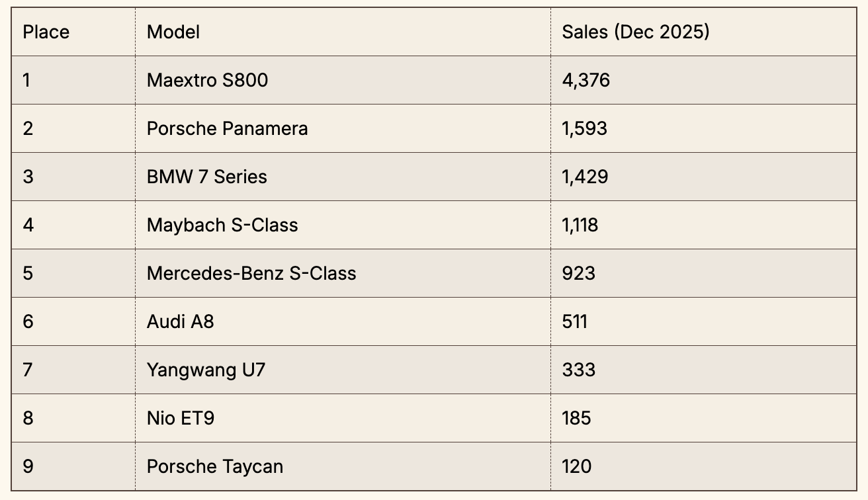
Task: Select the Maybach S-Class model cell
Action: point(222,225)
